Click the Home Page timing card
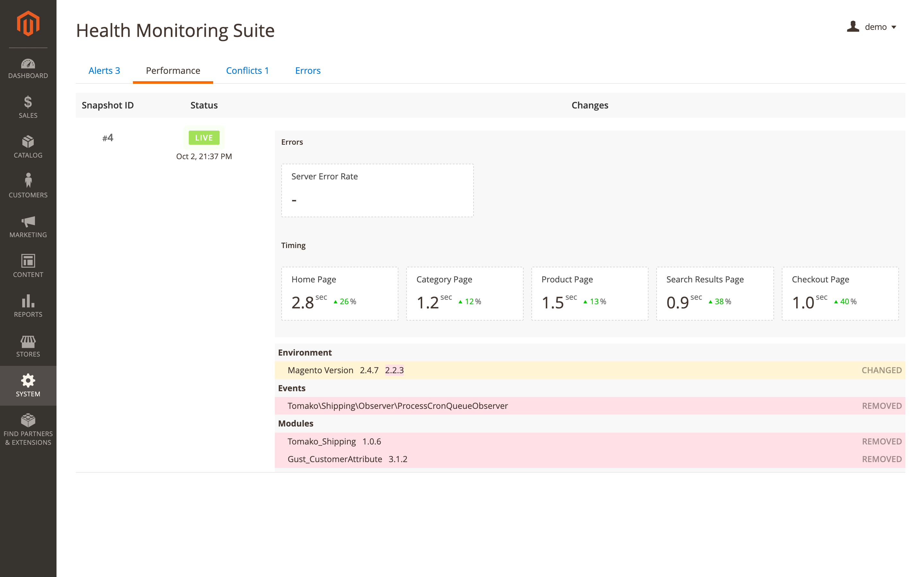This screenshot has height=577, width=924. click(339, 293)
